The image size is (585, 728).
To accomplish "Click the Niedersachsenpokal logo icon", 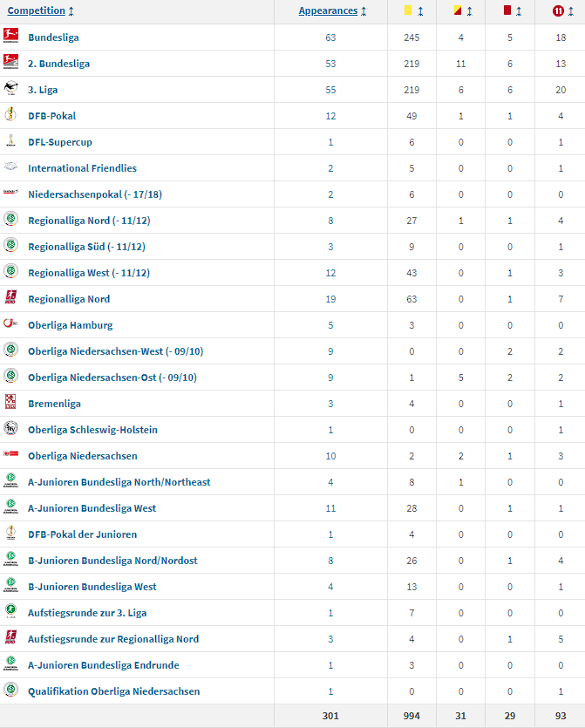I will [10, 191].
